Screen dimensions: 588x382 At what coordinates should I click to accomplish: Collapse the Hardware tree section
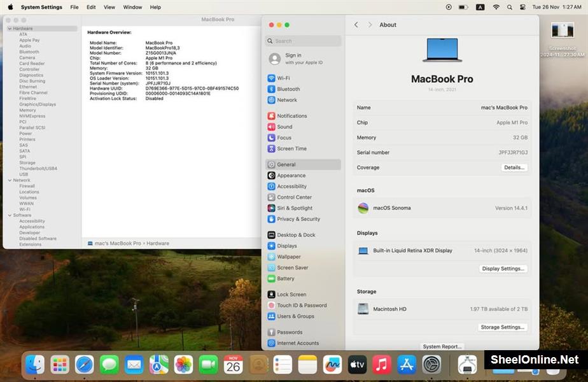coord(10,29)
